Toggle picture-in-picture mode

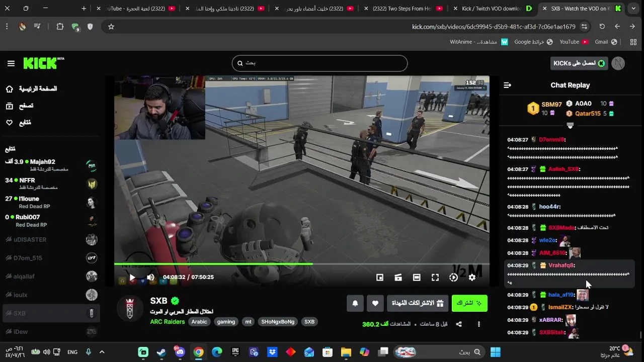(x=380, y=277)
